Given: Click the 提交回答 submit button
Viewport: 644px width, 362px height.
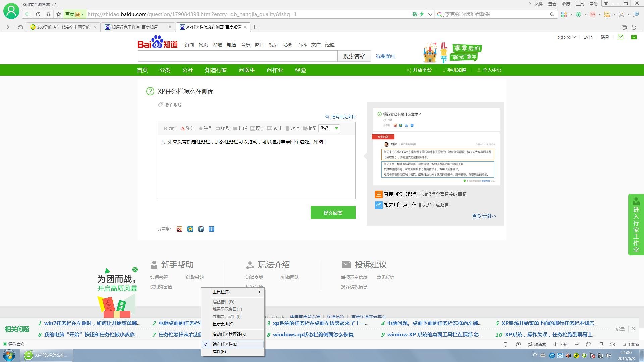Looking at the screenshot, I should point(333,212).
